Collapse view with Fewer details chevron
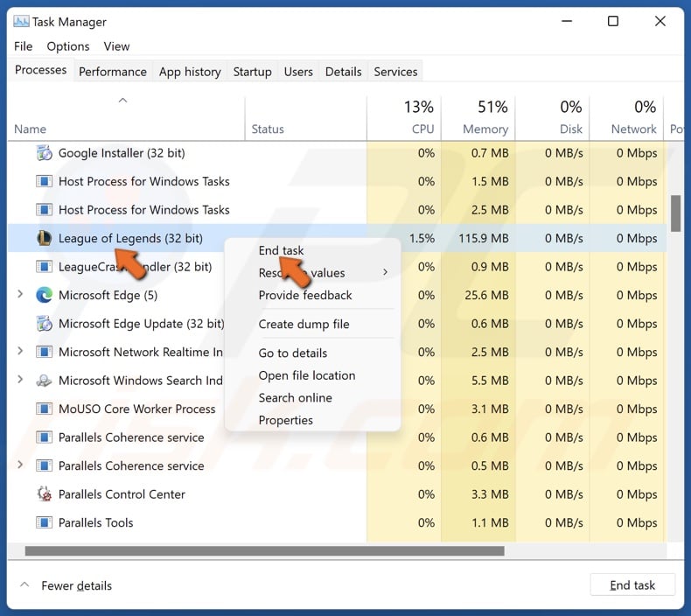This screenshot has width=691, height=616. 24,585
